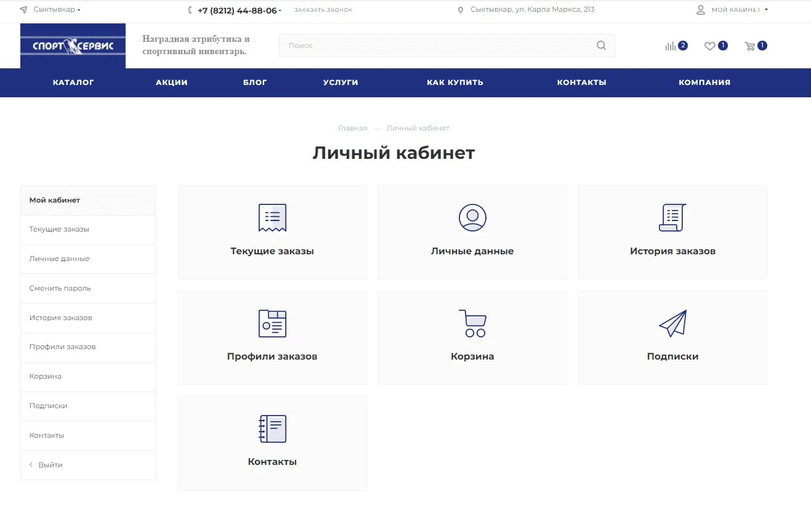Viewport: 811px width, 532px height.
Task: Click the phone number +7 (8212) 44-88-06
Action: pyautogui.click(x=237, y=10)
